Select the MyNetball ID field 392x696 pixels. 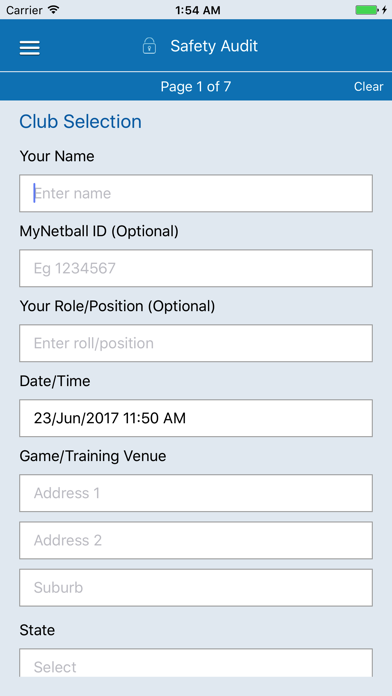coord(196,268)
